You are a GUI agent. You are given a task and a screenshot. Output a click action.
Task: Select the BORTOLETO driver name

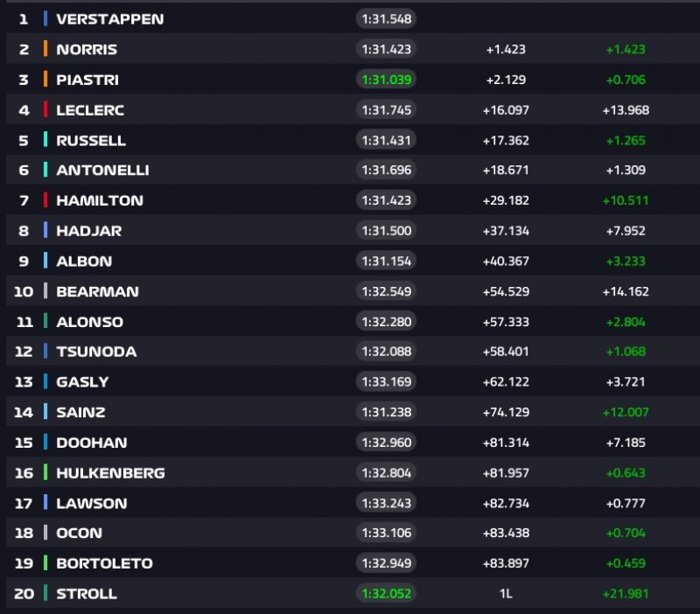[x=105, y=563]
